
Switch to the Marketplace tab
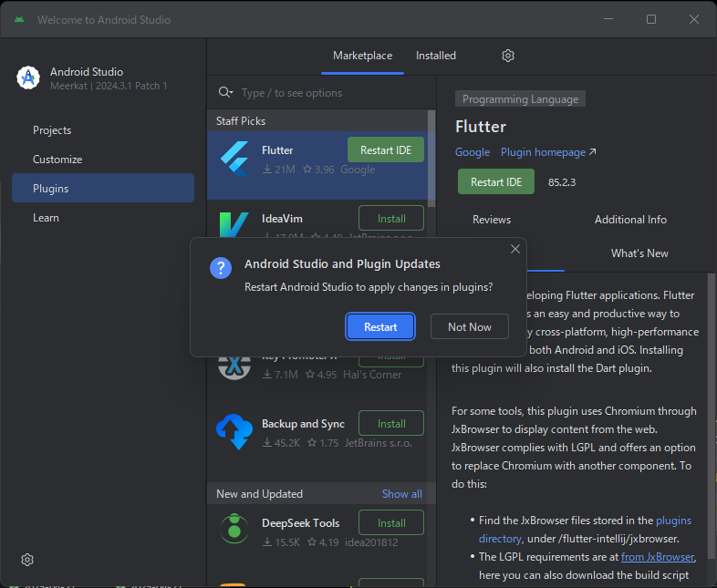point(363,56)
